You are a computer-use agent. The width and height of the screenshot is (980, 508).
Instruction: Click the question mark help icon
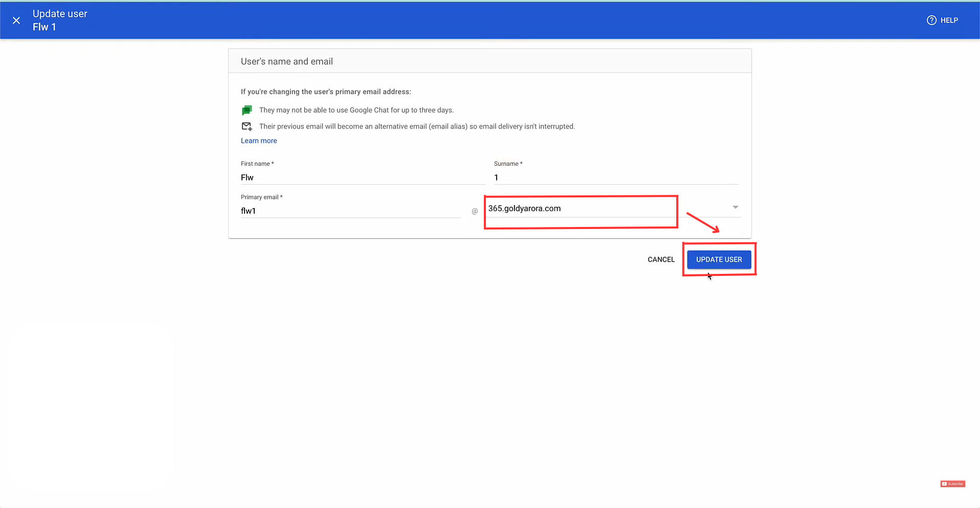(x=932, y=20)
